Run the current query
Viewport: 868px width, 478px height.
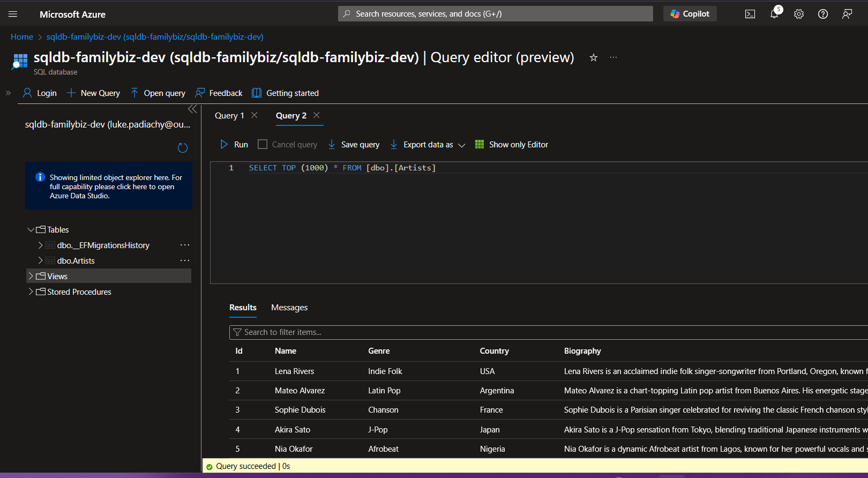[x=234, y=145]
